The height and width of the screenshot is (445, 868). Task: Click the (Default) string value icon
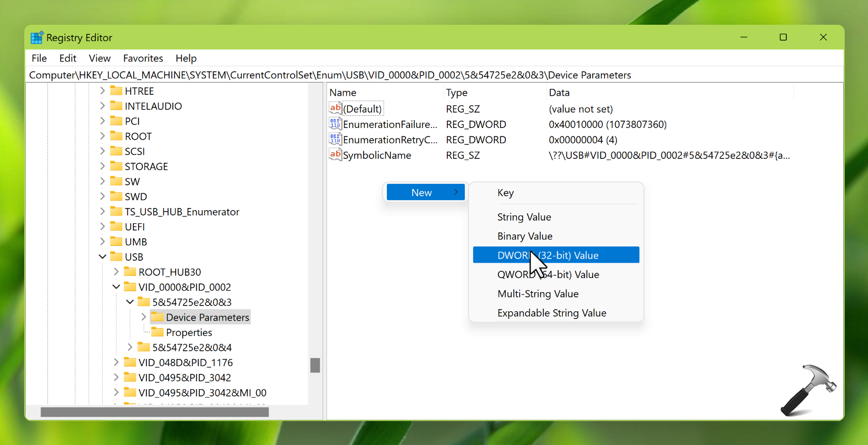tap(335, 108)
